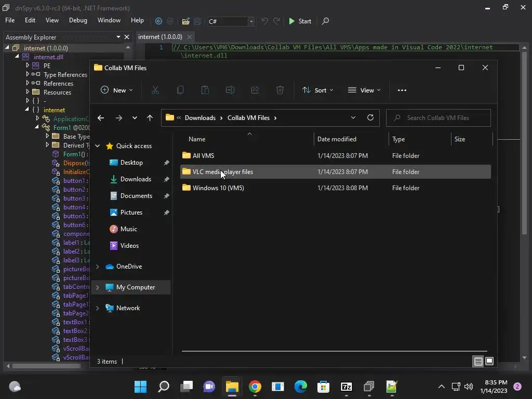Viewport: 532px width, 399px height.
Task: Expand the PE tree node
Action: click(x=28, y=65)
